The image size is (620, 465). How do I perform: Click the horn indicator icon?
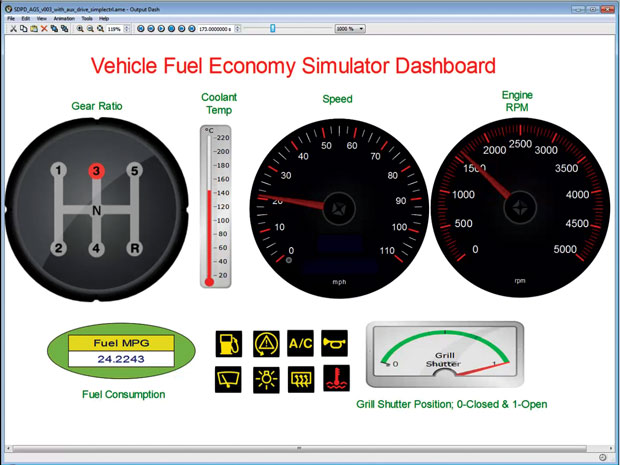[335, 343]
